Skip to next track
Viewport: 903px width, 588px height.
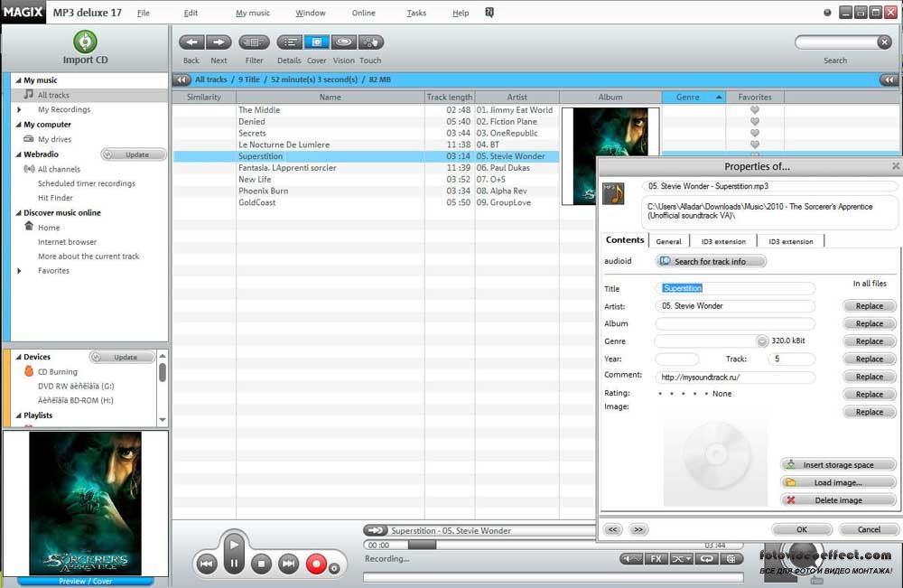[x=289, y=565]
